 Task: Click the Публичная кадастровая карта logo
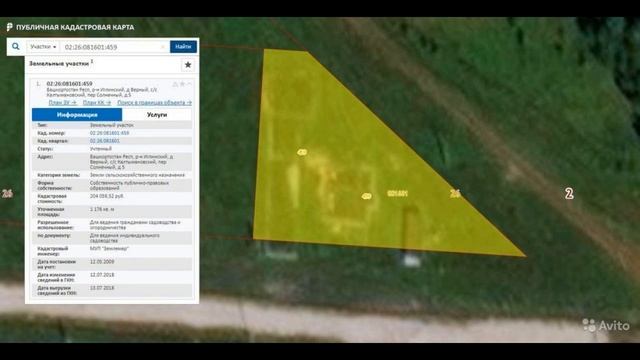pyautogui.click(x=70, y=27)
